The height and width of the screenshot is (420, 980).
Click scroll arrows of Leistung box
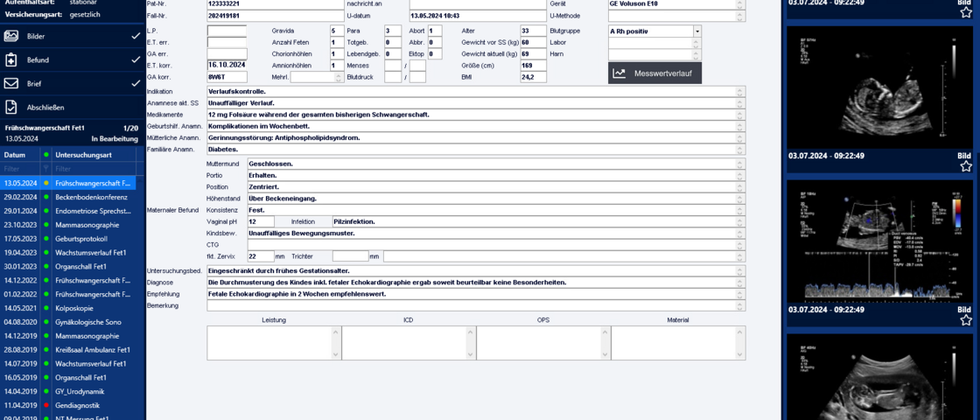(x=336, y=342)
